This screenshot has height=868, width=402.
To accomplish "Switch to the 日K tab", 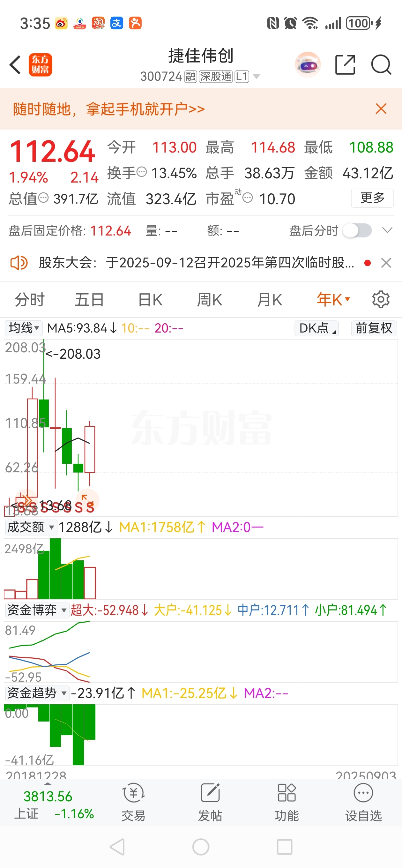I will click(150, 300).
